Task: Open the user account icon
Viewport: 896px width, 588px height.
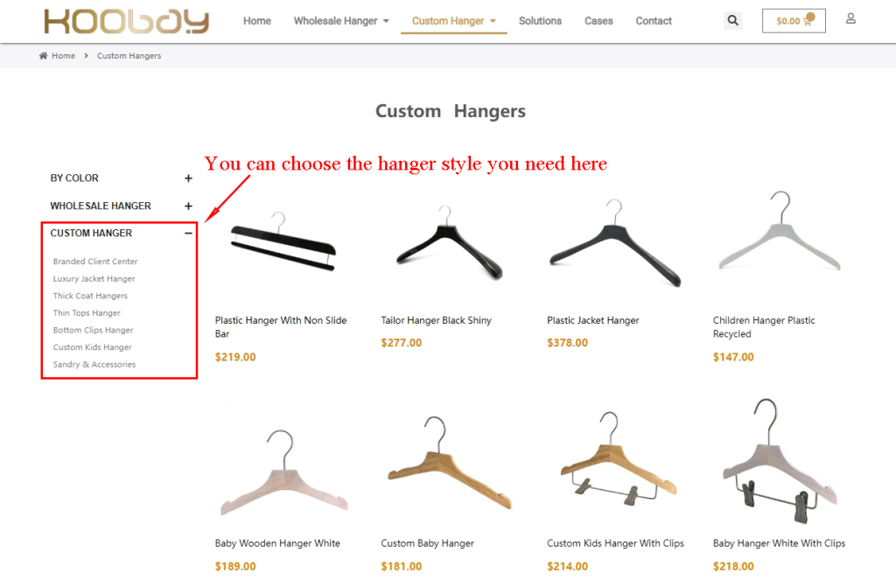Action: click(x=850, y=19)
